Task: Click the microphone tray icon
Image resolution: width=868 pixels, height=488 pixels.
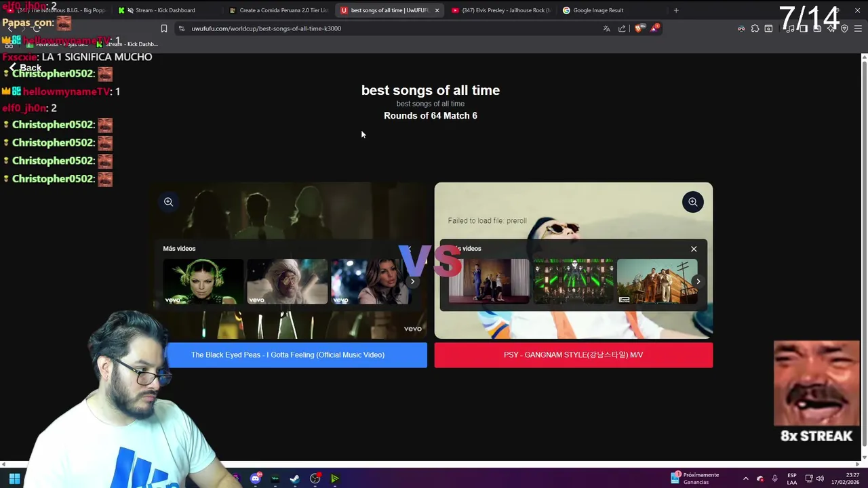Action: [x=774, y=479]
